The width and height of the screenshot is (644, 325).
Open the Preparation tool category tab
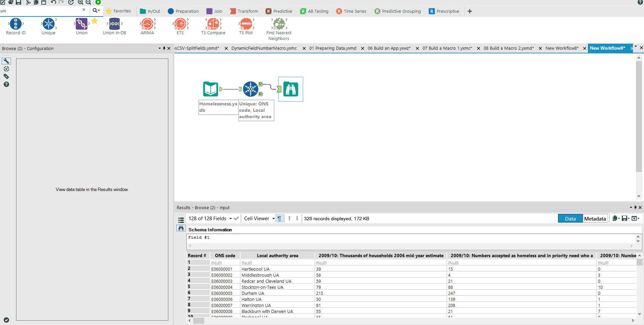183,11
